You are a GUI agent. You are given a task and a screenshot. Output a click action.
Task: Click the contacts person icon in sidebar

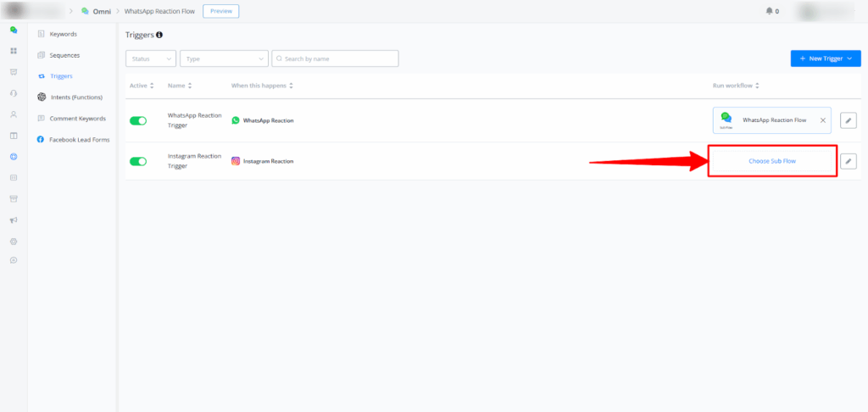[14, 114]
